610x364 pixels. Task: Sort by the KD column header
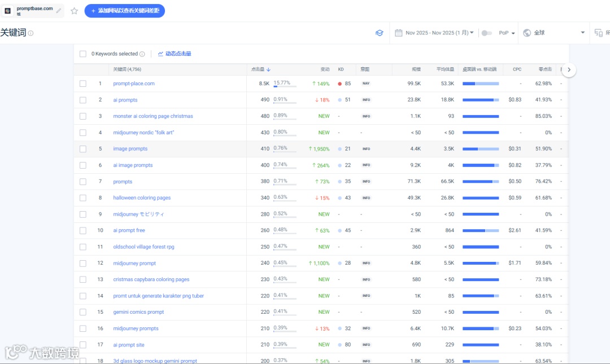[341, 69]
